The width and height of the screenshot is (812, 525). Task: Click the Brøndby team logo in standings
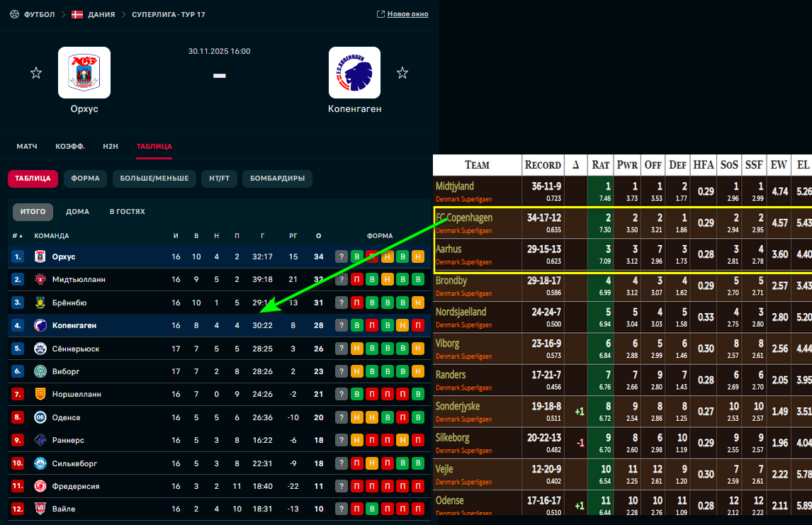coord(40,303)
